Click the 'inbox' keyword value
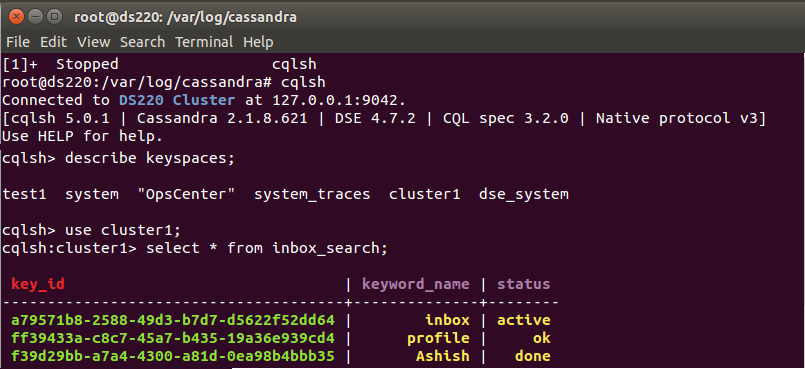Image resolution: width=805 pixels, height=369 pixels. coord(447,320)
